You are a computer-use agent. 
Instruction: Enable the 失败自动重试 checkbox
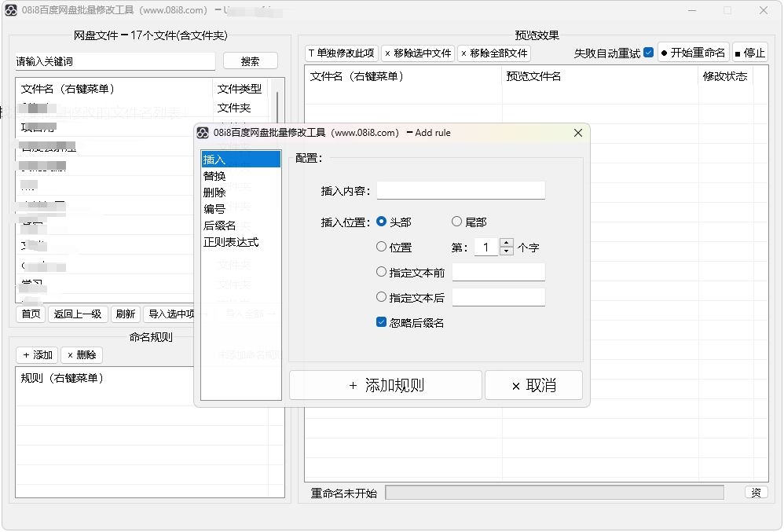pyautogui.click(x=649, y=53)
